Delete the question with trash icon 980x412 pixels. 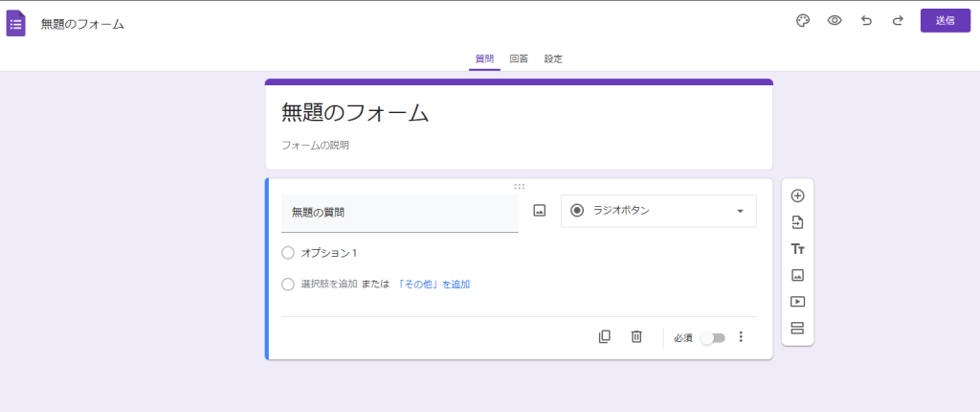(x=636, y=336)
